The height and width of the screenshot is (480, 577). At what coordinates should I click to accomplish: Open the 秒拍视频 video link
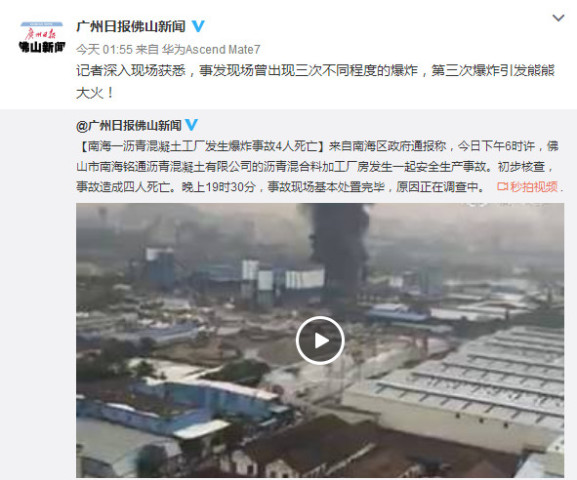pyautogui.click(x=534, y=187)
